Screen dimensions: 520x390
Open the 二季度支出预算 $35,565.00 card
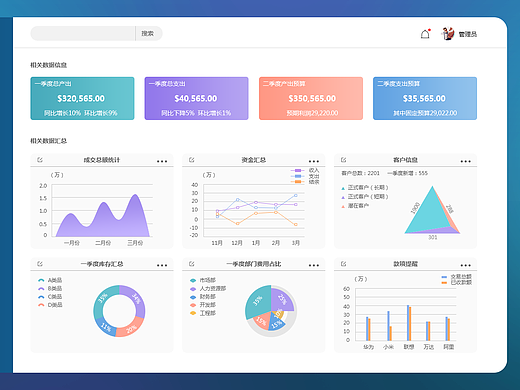425,98
